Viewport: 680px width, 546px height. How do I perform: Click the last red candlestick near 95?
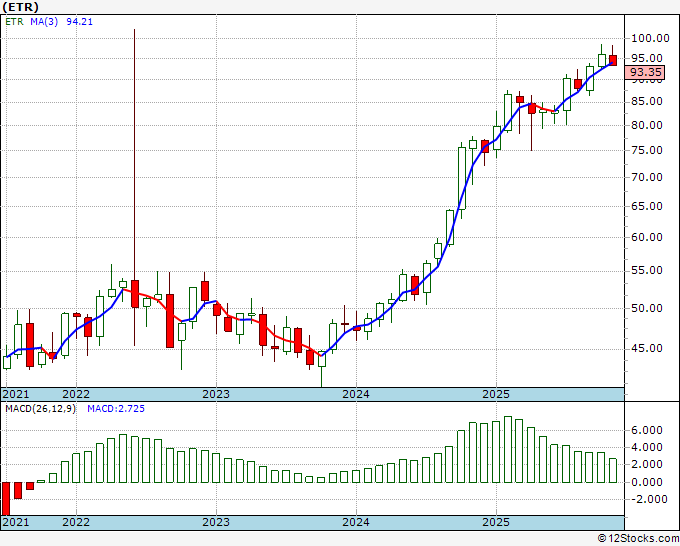[613, 60]
